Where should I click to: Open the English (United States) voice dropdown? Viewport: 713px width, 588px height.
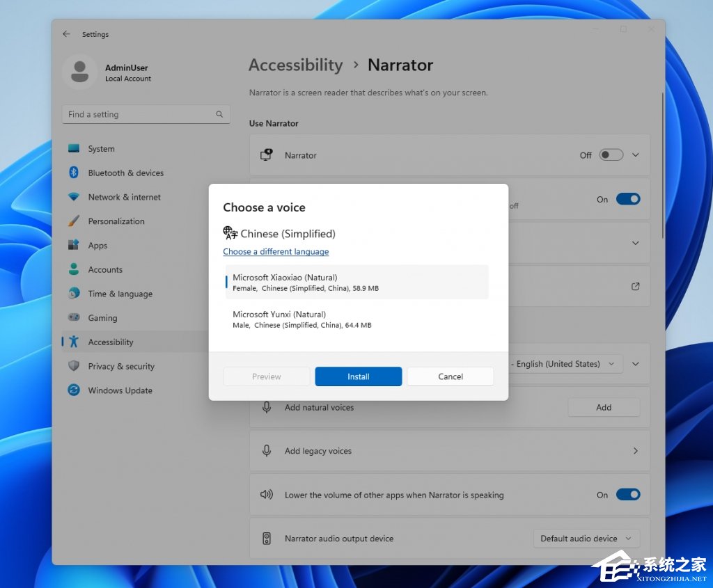(x=565, y=364)
